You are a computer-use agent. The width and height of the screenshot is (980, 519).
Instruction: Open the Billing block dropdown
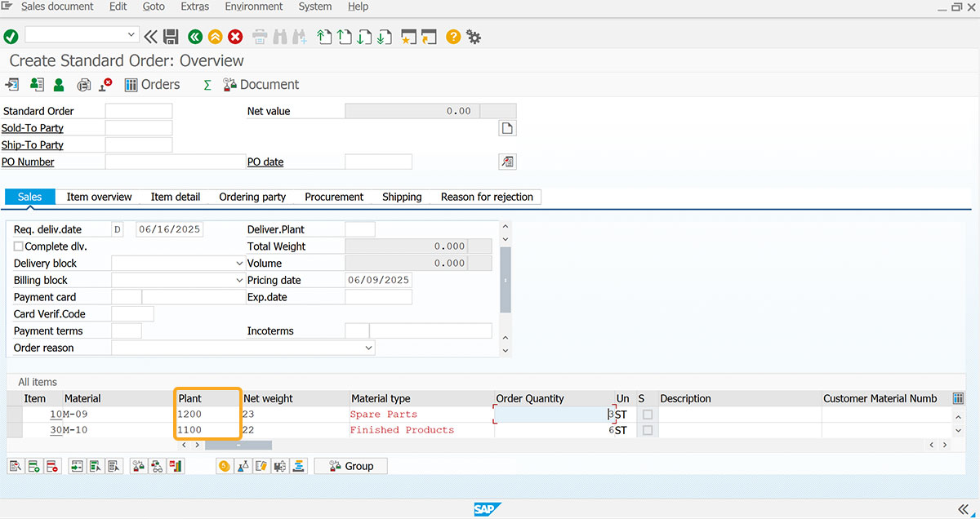[x=238, y=280]
